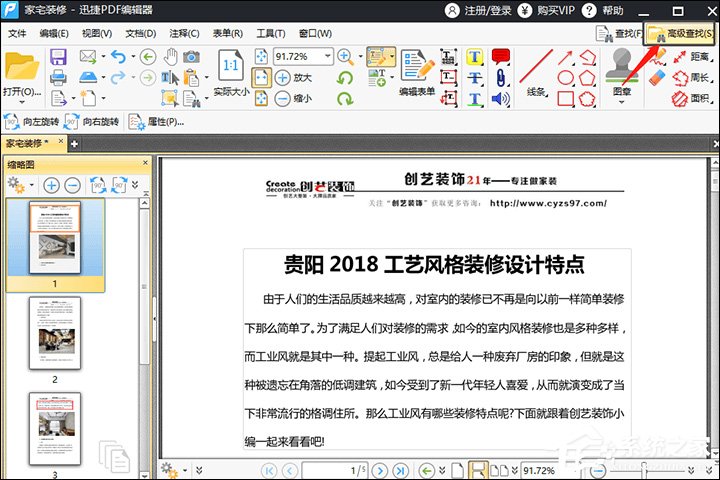Open the 窗口(W) menu
Viewport: 720px width, 480px height.
point(315,34)
